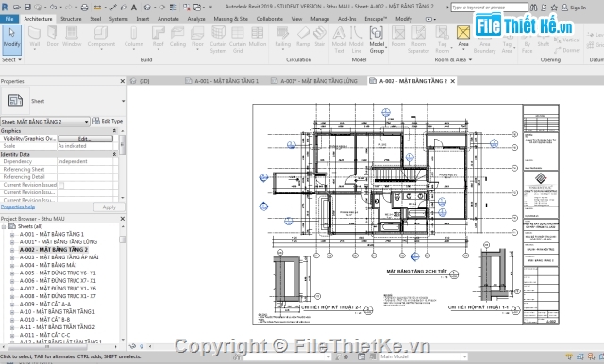Pick the Curtain Grid tool

tap(238, 40)
